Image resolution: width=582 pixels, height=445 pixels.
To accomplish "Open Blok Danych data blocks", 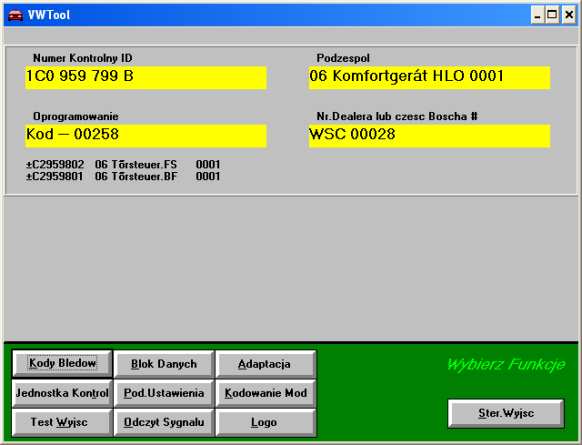I will click(164, 364).
